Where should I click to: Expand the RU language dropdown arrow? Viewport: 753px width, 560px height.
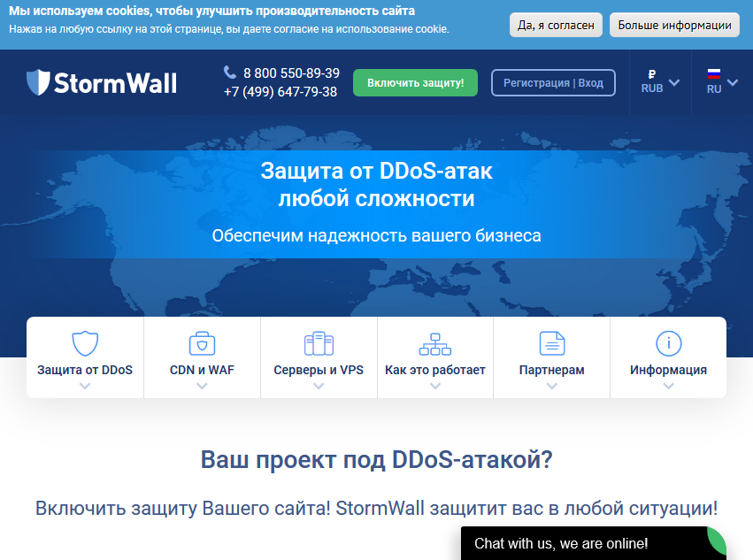click(x=733, y=82)
